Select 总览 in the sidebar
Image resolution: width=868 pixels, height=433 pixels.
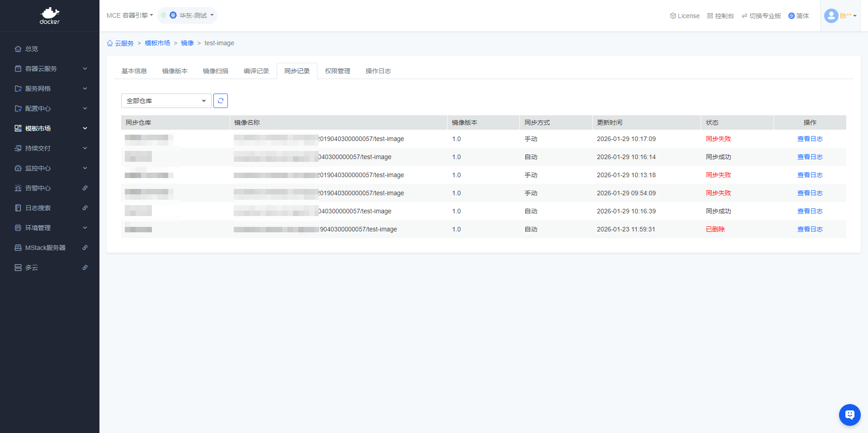click(32, 49)
